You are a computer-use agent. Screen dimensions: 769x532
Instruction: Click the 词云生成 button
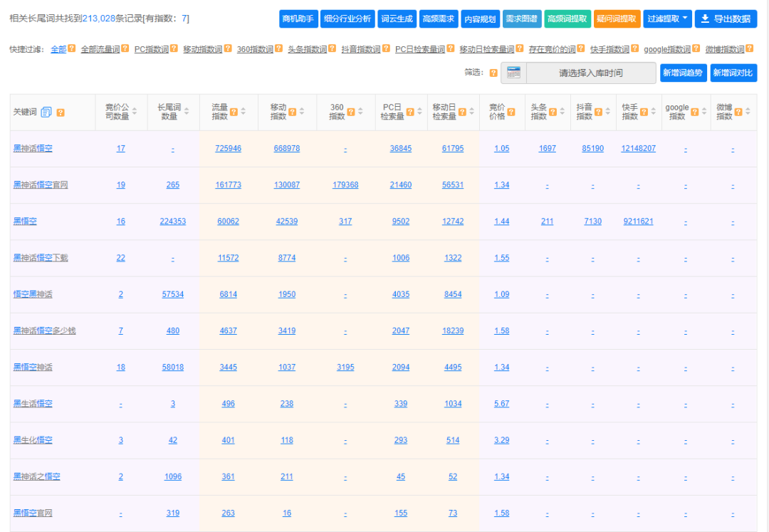[397, 19]
